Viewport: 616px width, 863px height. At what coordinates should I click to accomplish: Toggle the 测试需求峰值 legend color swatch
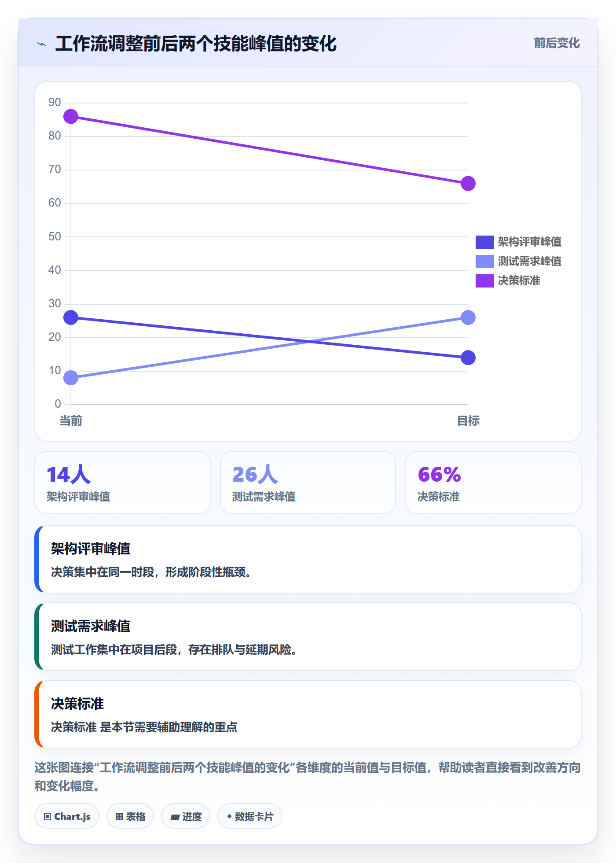[484, 261]
